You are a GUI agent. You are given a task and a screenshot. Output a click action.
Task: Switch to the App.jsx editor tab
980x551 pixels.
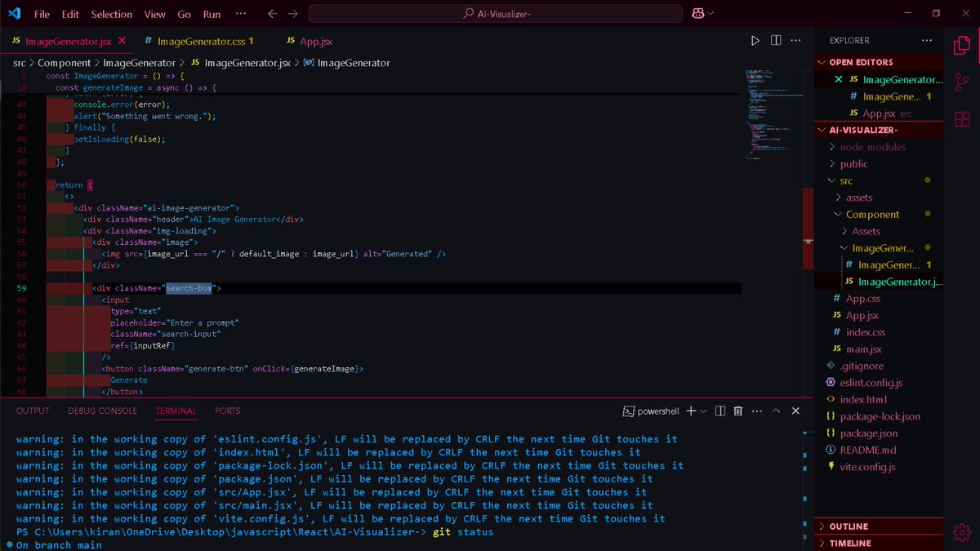pyautogui.click(x=310, y=40)
